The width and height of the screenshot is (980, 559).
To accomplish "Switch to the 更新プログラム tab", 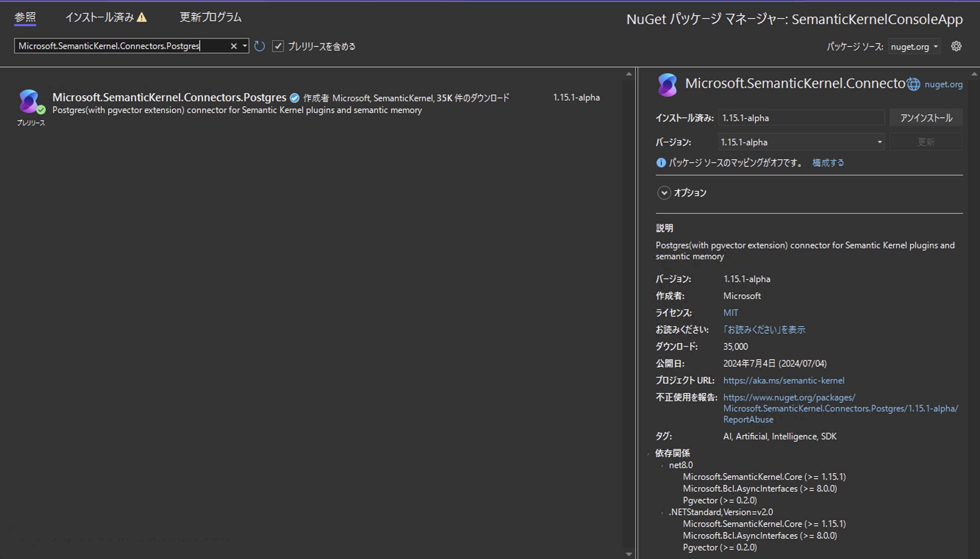I will 210,17.
